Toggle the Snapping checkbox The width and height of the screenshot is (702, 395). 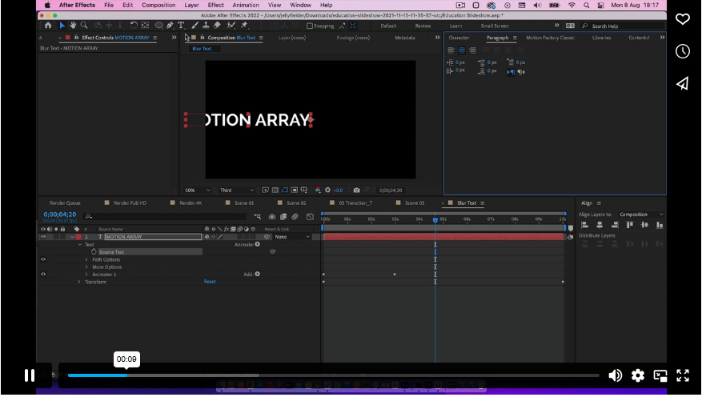coord(309,26)
